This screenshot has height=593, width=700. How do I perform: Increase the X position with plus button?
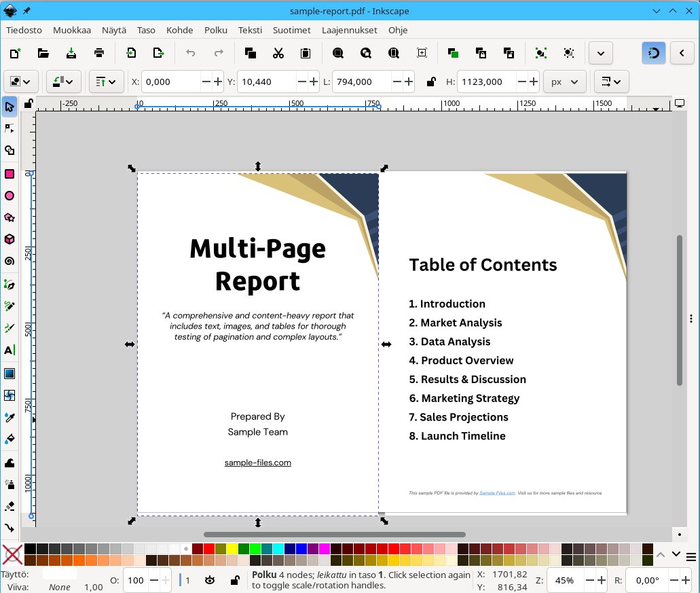click(218, 82)
